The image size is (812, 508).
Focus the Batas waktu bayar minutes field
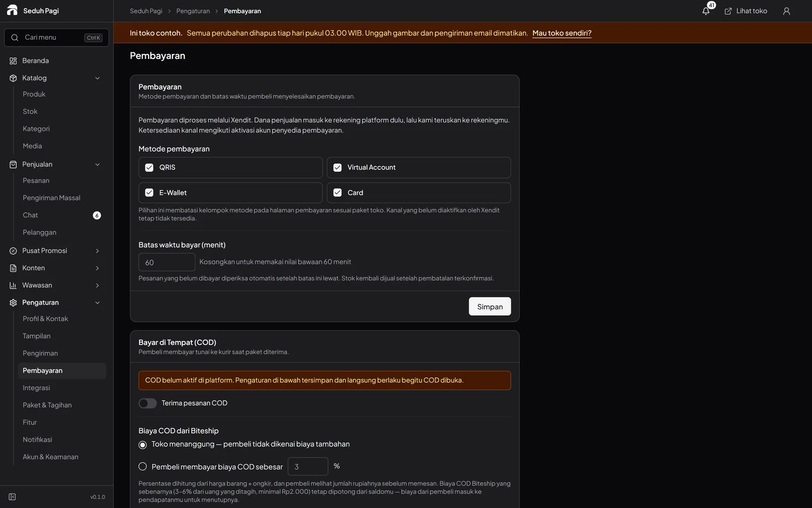(167, 262)
